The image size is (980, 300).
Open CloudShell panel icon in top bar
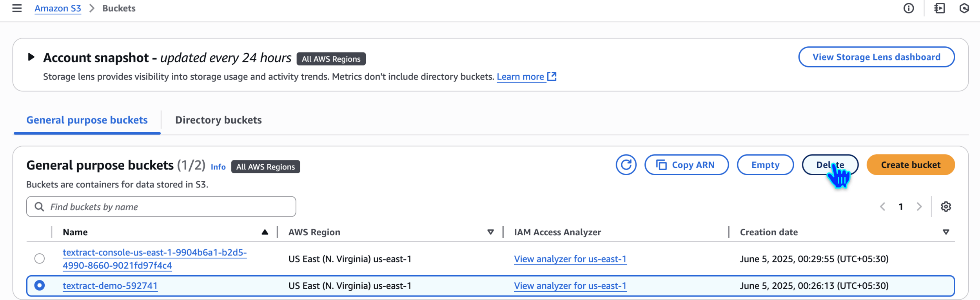[940, 8]
